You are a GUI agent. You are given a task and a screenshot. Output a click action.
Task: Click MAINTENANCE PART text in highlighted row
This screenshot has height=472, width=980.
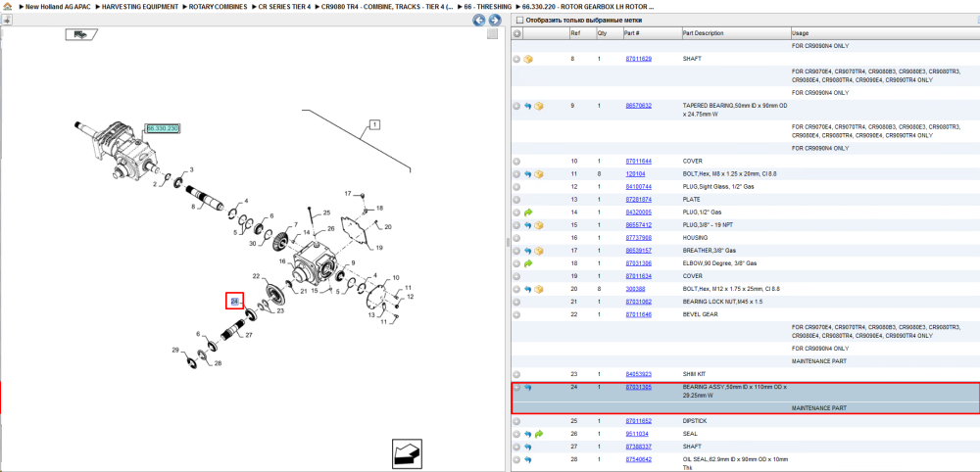(818, 407)
